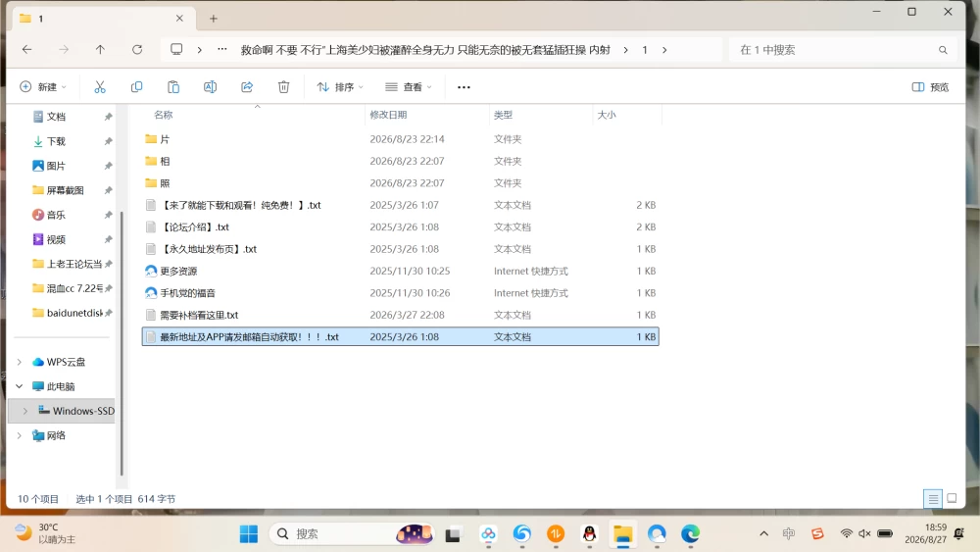Click the Cut scissors icon
Image resolution: width=980 pixels, height=552 pixels.
100,87
